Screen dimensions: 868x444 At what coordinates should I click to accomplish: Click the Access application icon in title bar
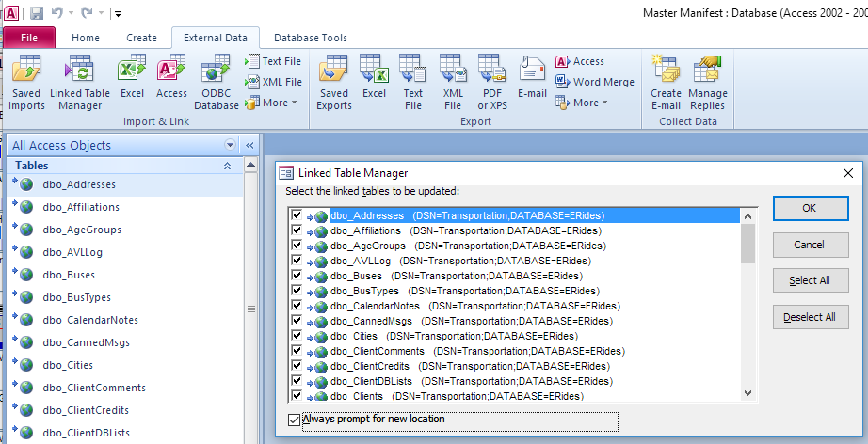click(11, 13)
